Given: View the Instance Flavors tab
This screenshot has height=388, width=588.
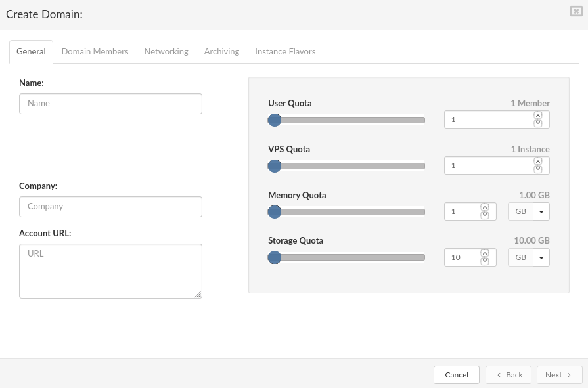Looking at the screenshot, I should (x=285, y=51).
